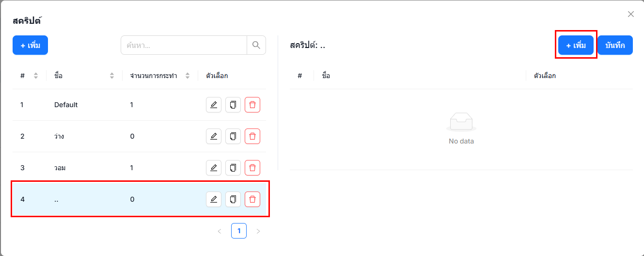Delete the ว่าง script entry
Screen dimensions: 644x256
click(x=252, y=136)
